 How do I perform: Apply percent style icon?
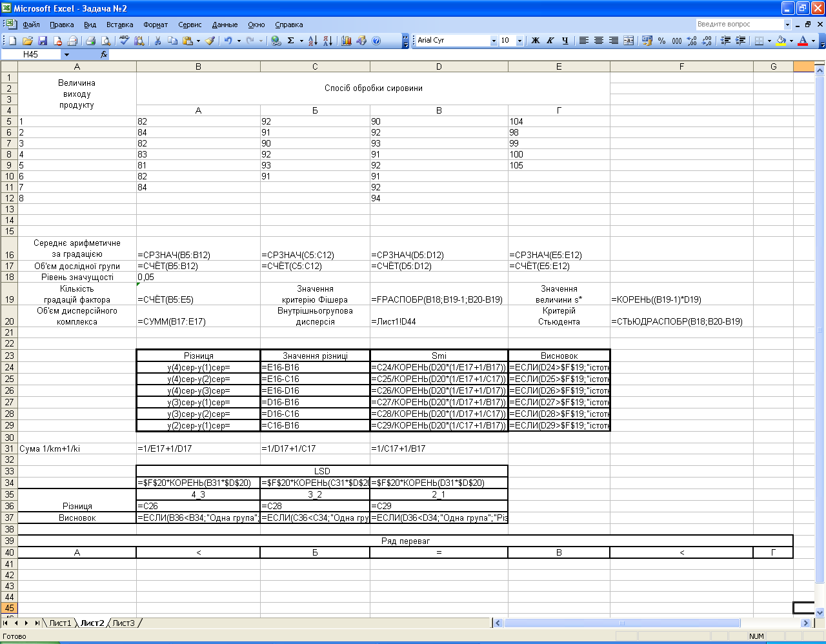(662, 41)
